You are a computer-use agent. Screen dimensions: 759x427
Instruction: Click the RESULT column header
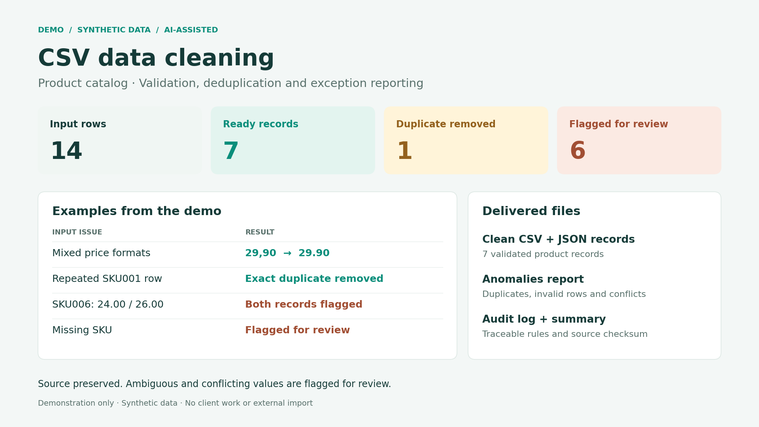pyautogui.click(x=259, y=232)
